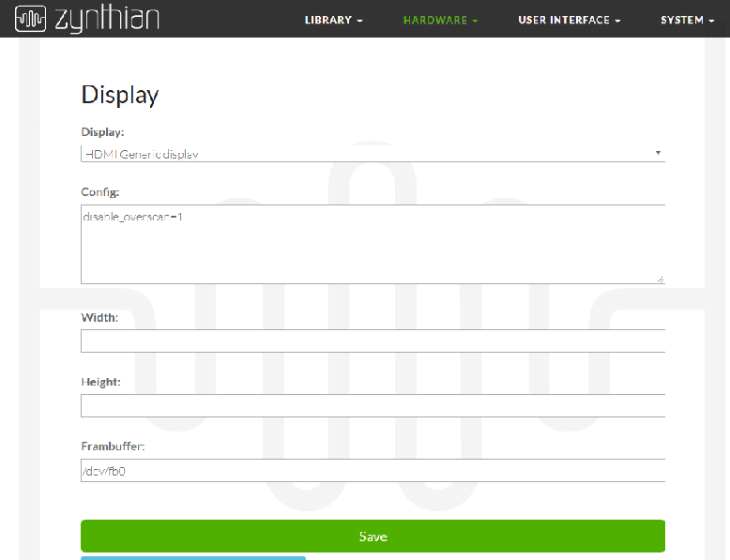Click the green Save button

[x=373, y=537]
